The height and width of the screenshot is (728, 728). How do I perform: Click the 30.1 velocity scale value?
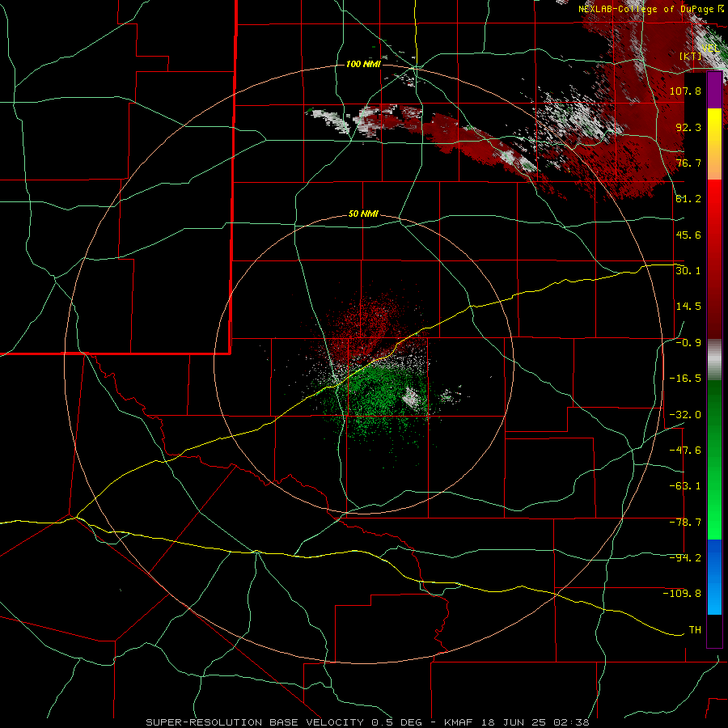click(688, 271)
